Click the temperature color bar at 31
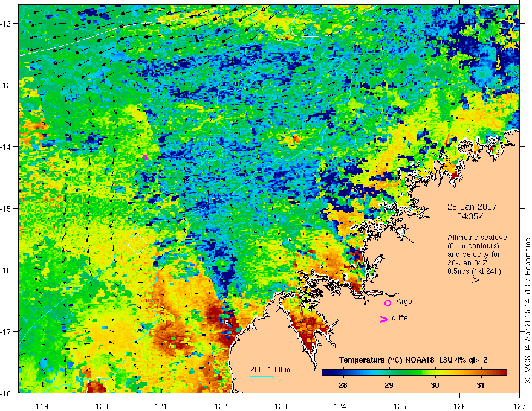The image size is (532, 411). point(481,373)
